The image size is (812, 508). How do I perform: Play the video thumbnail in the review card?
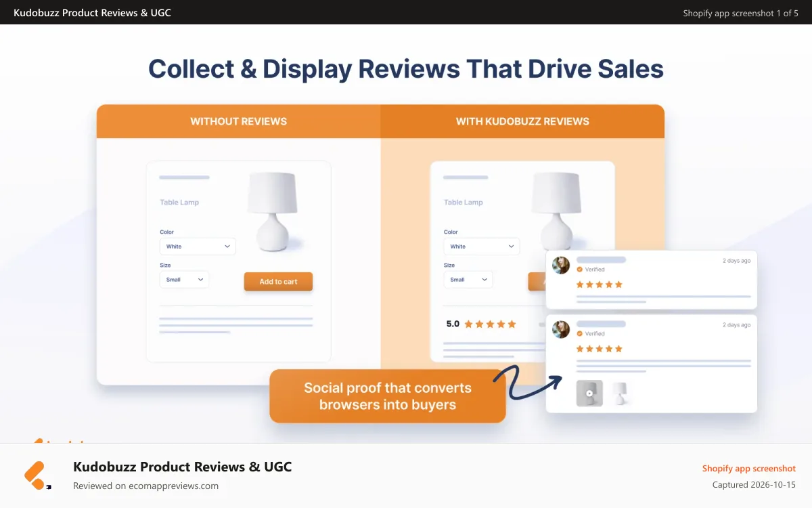[589, 393]
